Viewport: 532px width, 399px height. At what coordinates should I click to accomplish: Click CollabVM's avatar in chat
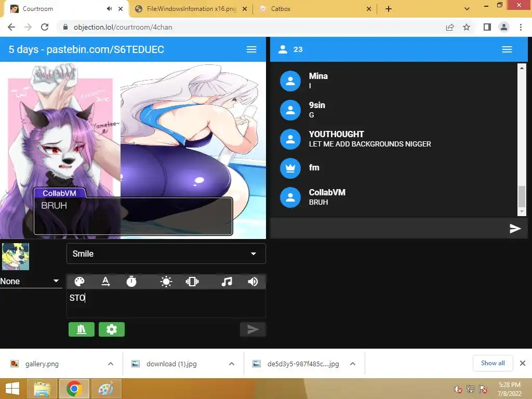coord(290,197)
